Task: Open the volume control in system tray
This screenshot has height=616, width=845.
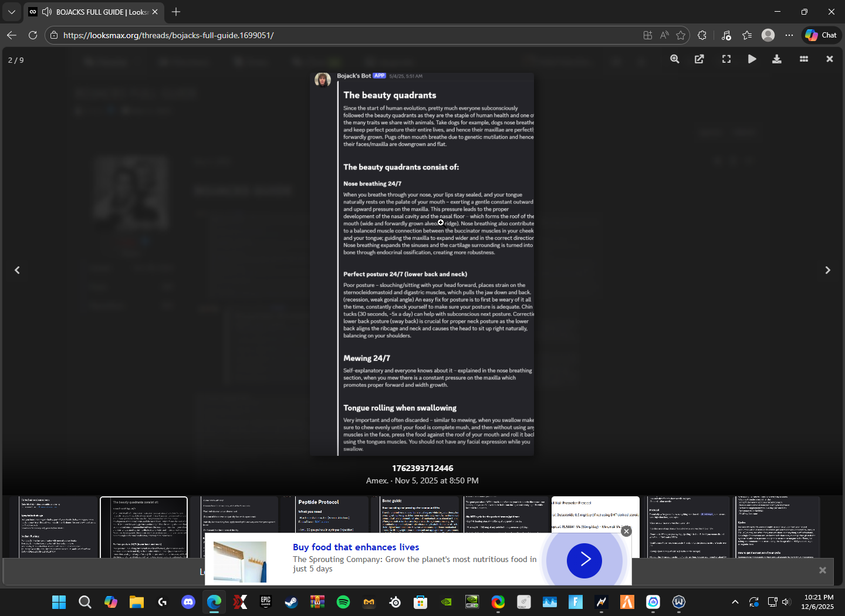Action: coord(786,602)
